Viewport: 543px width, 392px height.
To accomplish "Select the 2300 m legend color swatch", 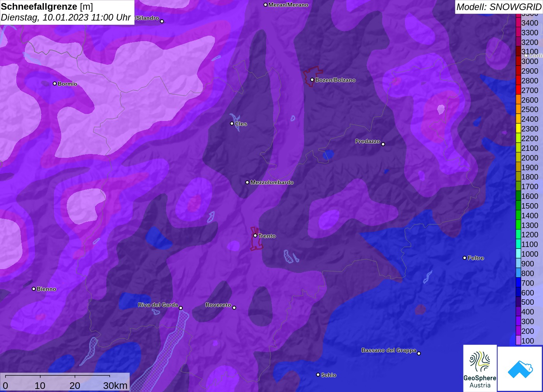I will (518, 129).
